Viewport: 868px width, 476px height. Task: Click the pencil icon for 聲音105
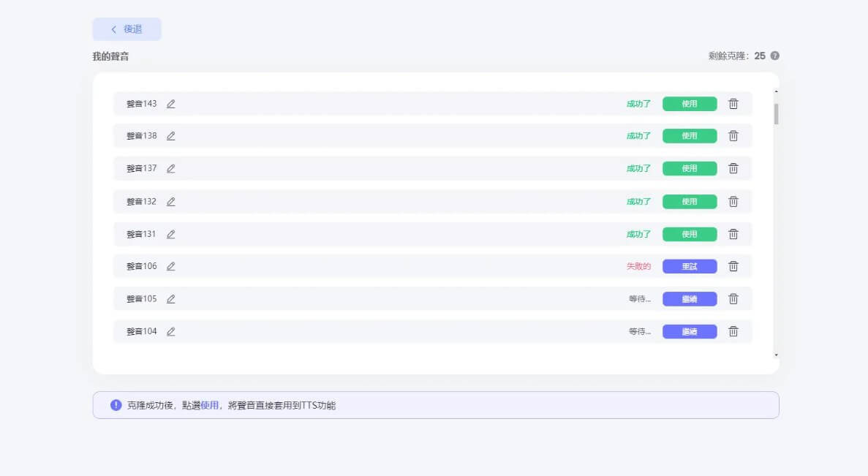click(171, 299)
